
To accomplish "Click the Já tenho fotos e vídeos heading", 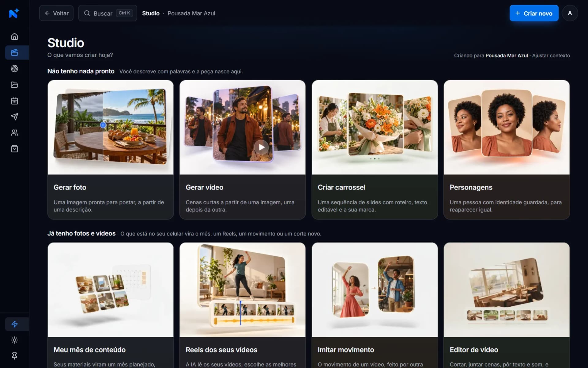I will tap(81, 233).
